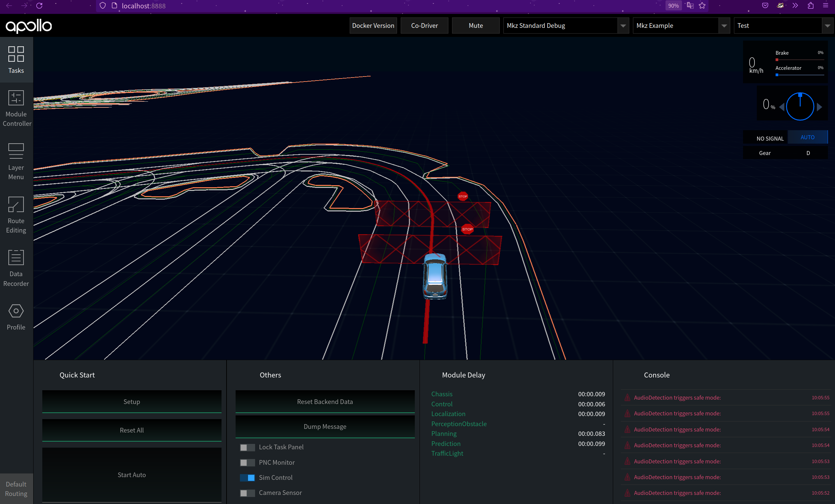This screenshot has width=835, height=504.
Task: Enable the PNC Monitor switch
Action: (x=247, y=463)
